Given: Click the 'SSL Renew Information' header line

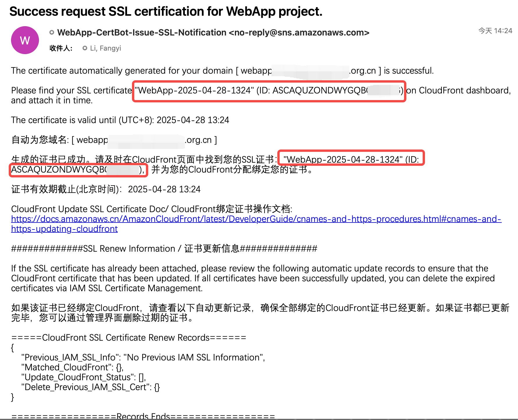Looking at the screenshot, I should 164,248.
